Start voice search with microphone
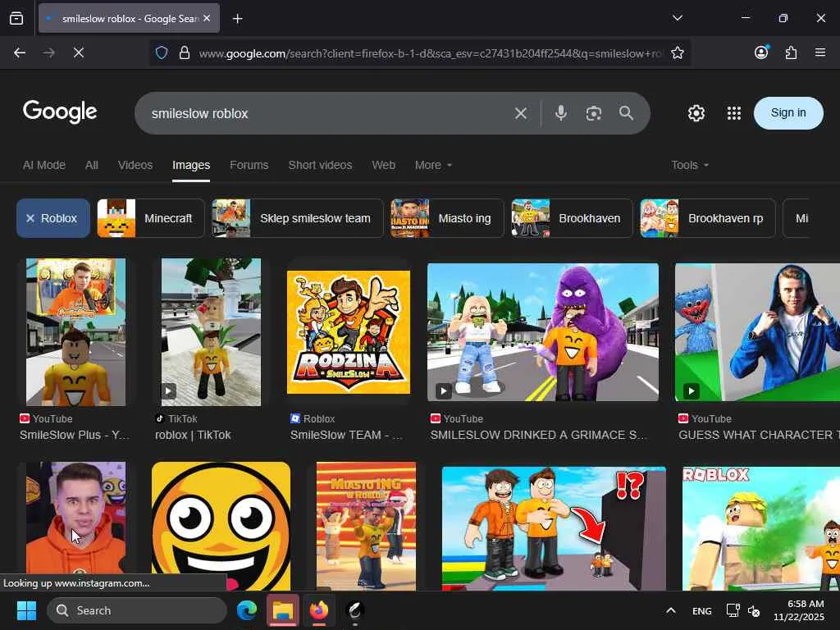 [561, 113]
